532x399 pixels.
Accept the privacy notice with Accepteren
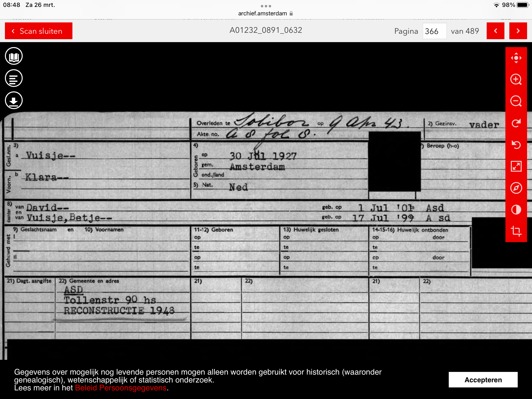click(483, 380)
